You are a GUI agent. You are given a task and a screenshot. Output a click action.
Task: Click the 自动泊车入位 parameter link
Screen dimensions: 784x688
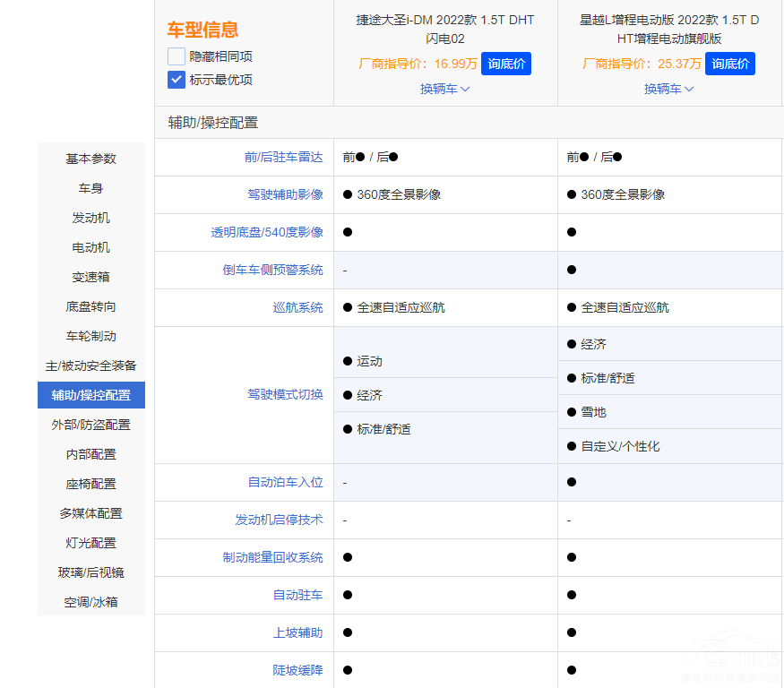pyautogui.click(x=285, y=482)
